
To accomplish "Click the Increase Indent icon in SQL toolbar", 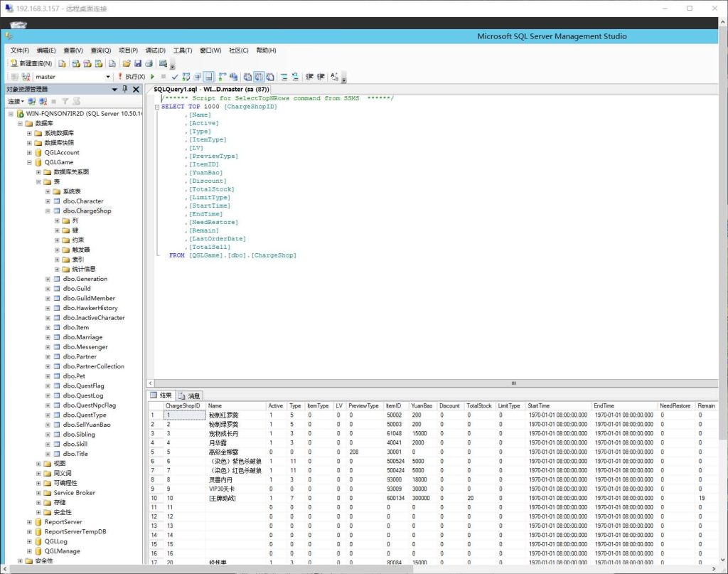I will click(321, 77).
